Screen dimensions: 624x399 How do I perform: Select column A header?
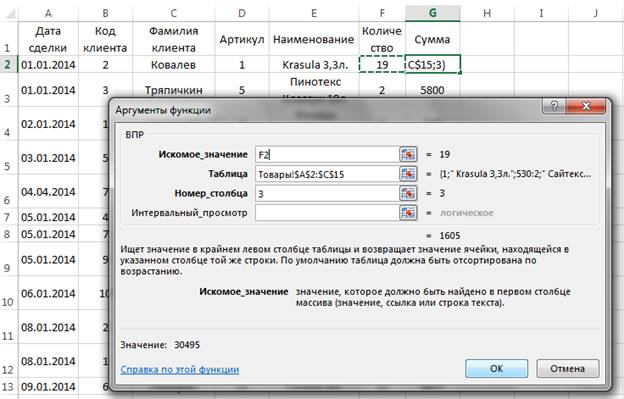(48, 14)
